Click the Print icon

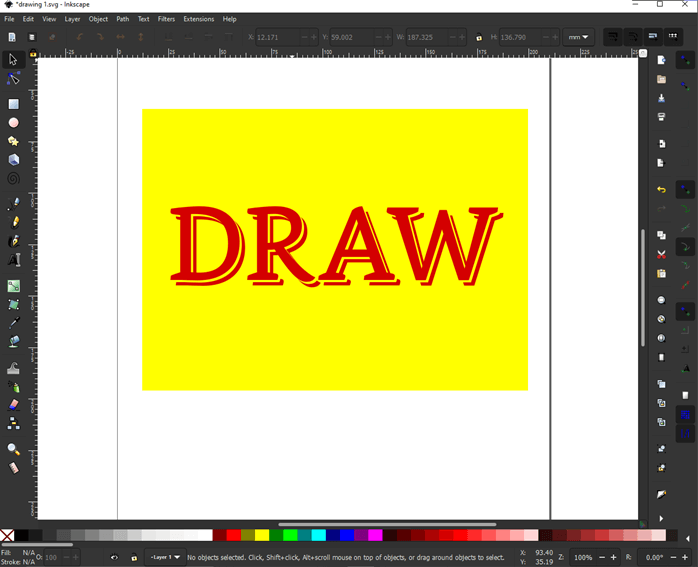tap(661, 117)
